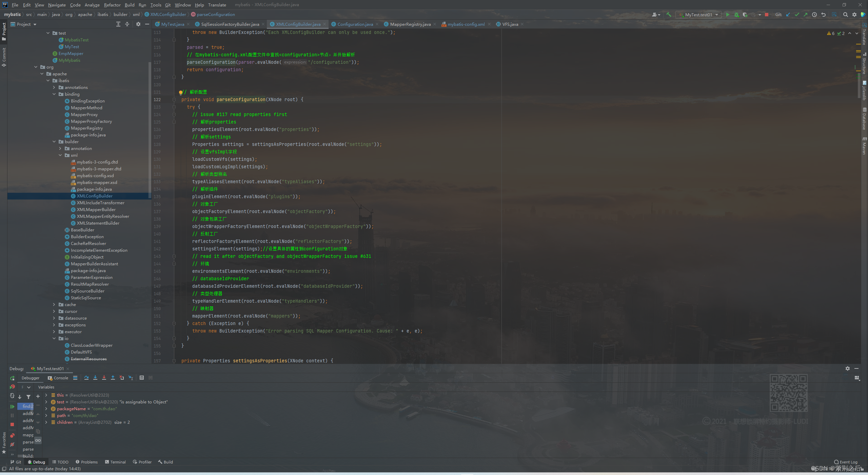Switch to the mybatis-config.xml editor tab
The height and width of the screenshot is (475, 868).
click(x=466, y=24)
